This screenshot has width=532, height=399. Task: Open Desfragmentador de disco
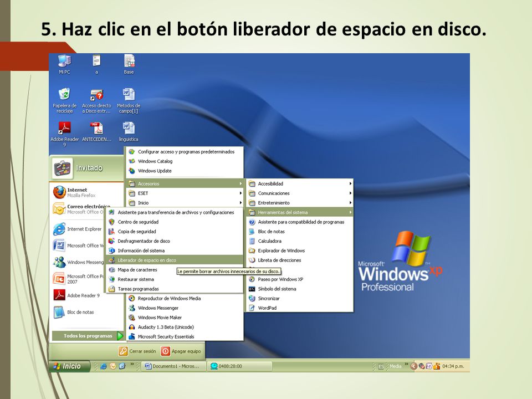click(175, 241)
